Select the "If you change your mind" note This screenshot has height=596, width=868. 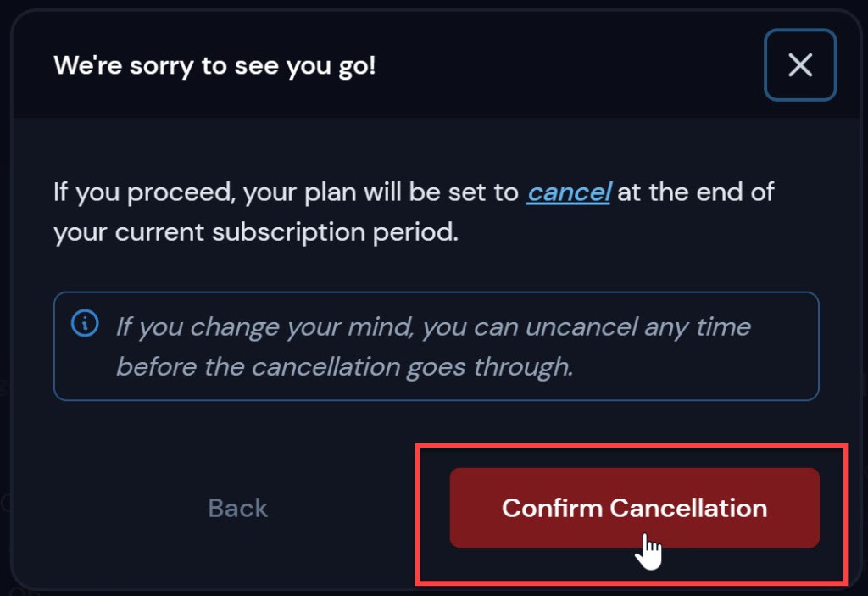432,326
